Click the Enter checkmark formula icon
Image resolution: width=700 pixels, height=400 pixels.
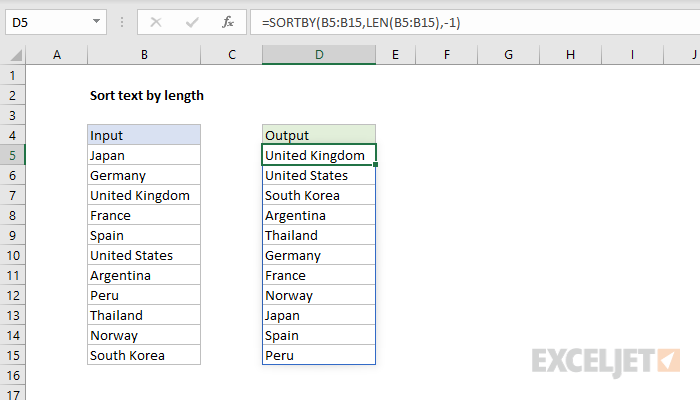pos(192,22)
